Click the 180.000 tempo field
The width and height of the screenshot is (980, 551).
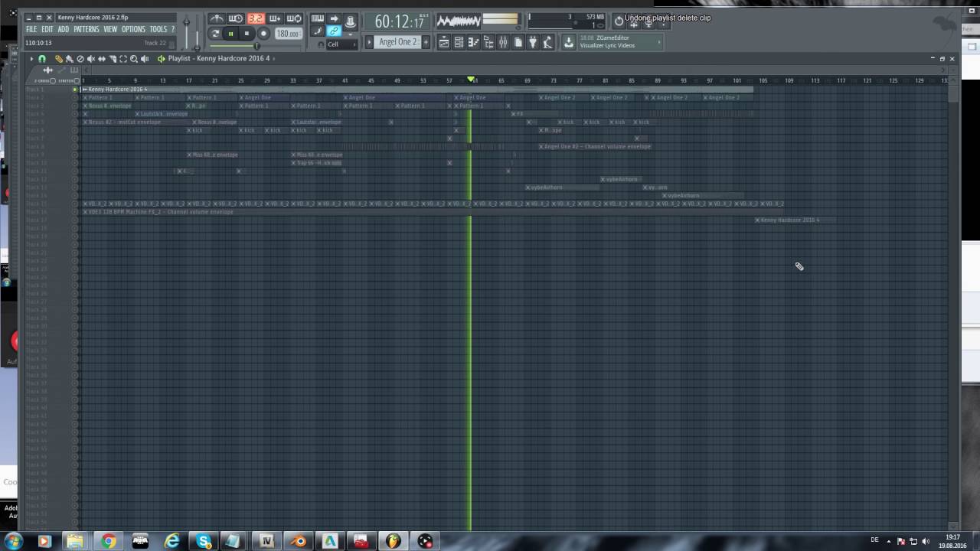(289, 34)
